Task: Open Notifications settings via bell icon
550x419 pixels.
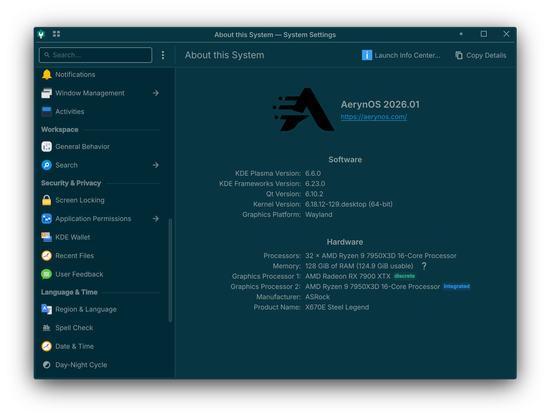Action: coord(47,74)
